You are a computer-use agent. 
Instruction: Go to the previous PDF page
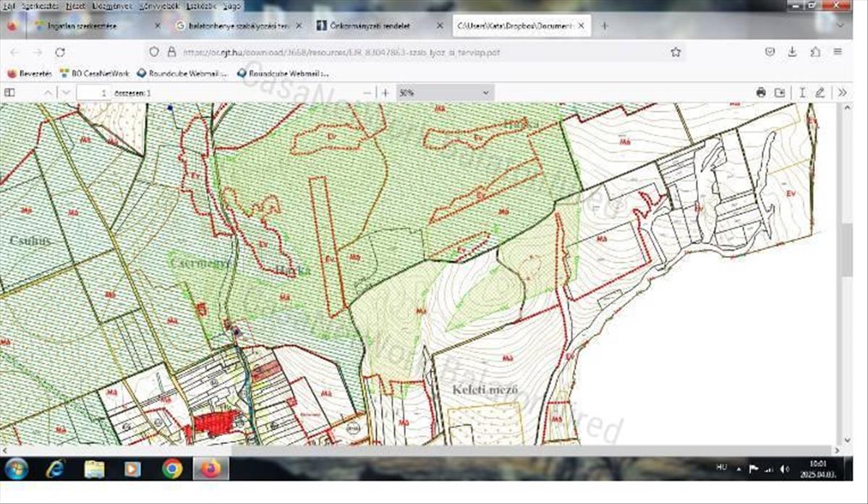pos(48,93)
